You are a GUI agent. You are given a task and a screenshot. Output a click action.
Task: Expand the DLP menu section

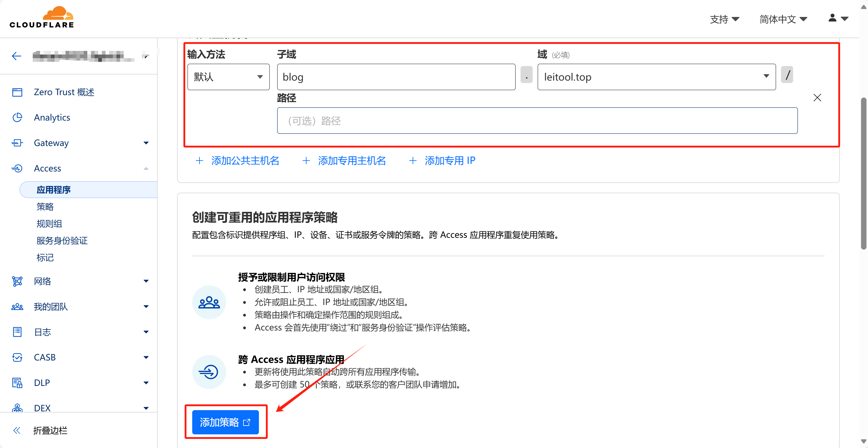click(x=146, y=383)
